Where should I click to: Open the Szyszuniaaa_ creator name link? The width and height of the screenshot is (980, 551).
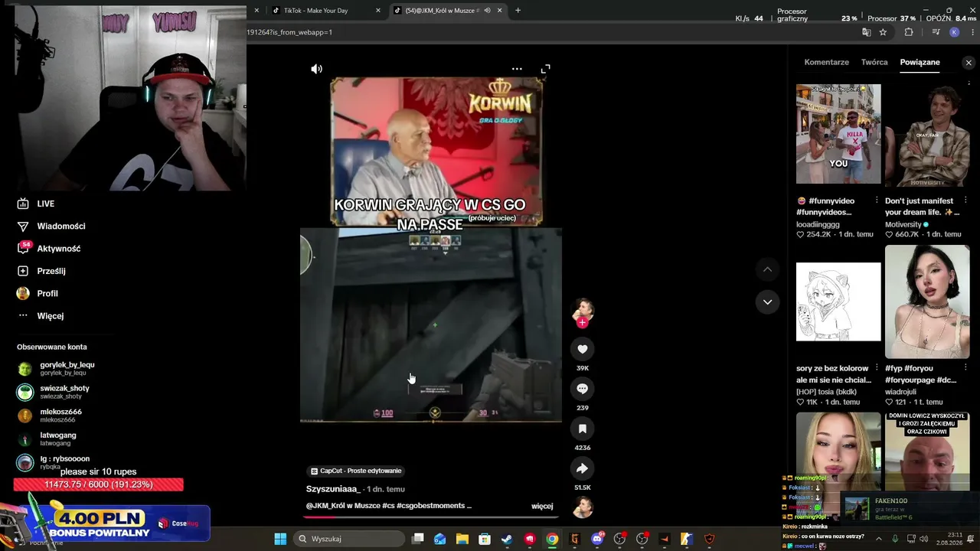point(333,489)
